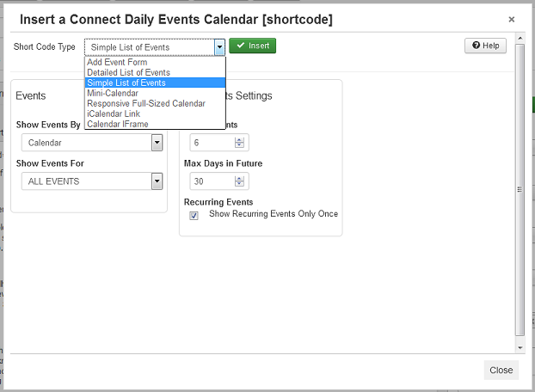The width and height of the screenshot is (535, 392).
Task: Decrease the Max Days in Future value
Action: point(239,184)
